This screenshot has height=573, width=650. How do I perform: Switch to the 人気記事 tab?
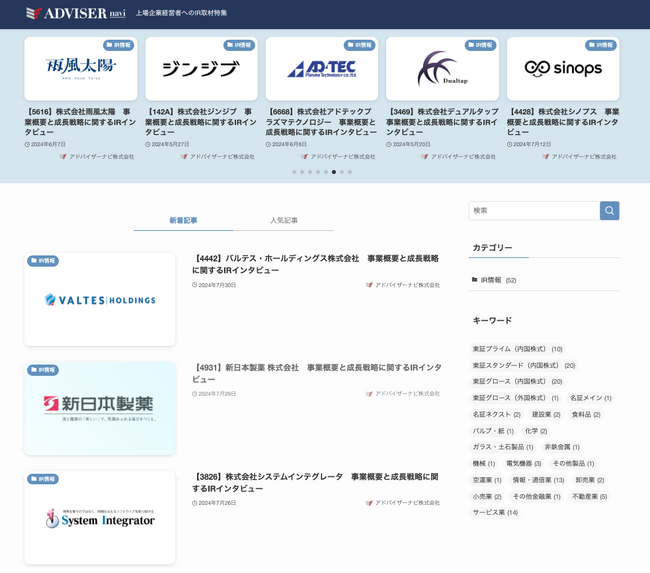coord(284,220)
